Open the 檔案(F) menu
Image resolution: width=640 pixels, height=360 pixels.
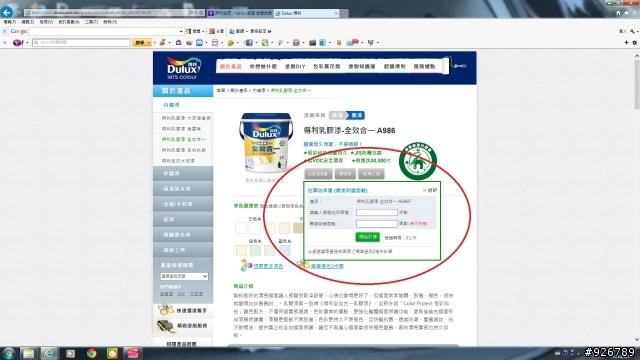coord(9,22)
